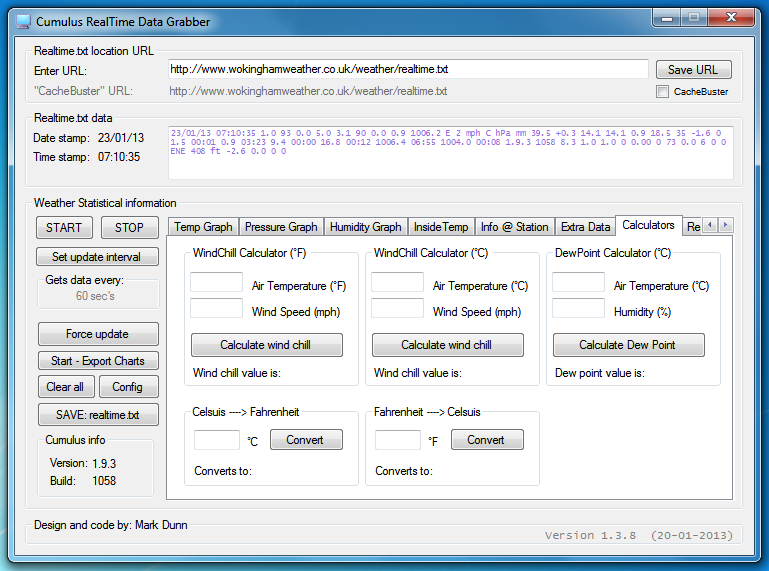Click the Cumulus app icon in title bar

tap(23, 21)
